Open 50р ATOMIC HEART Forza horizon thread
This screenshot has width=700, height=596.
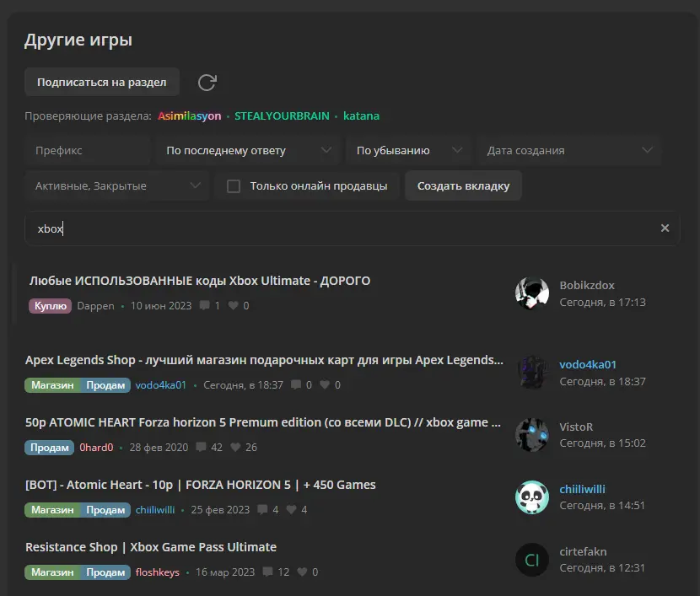tap(263, 422)
